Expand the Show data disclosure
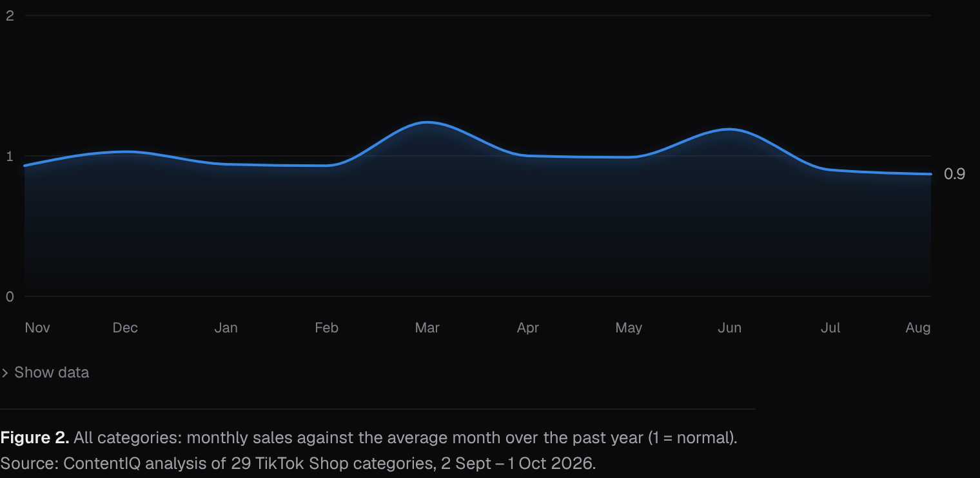 coord(45,372)
